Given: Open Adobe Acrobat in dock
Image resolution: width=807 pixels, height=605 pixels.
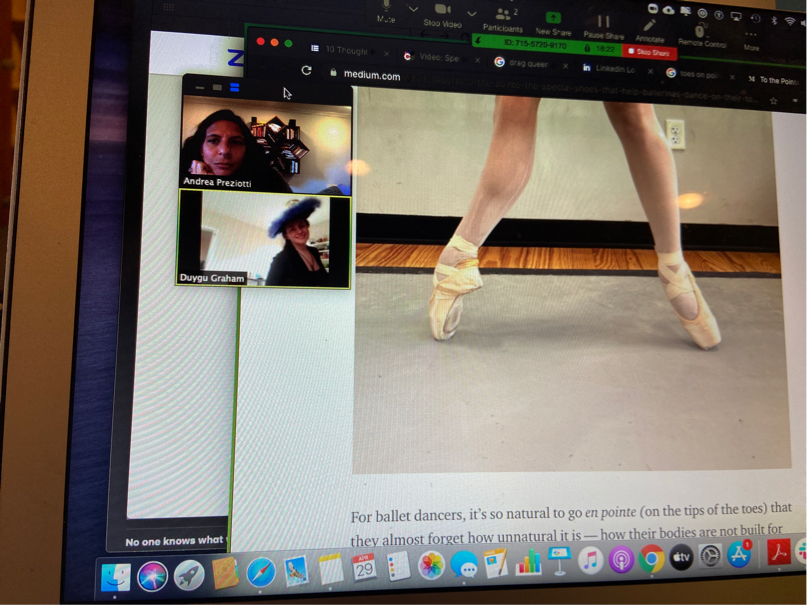Looking at the screenshot, I should (778, 552).
